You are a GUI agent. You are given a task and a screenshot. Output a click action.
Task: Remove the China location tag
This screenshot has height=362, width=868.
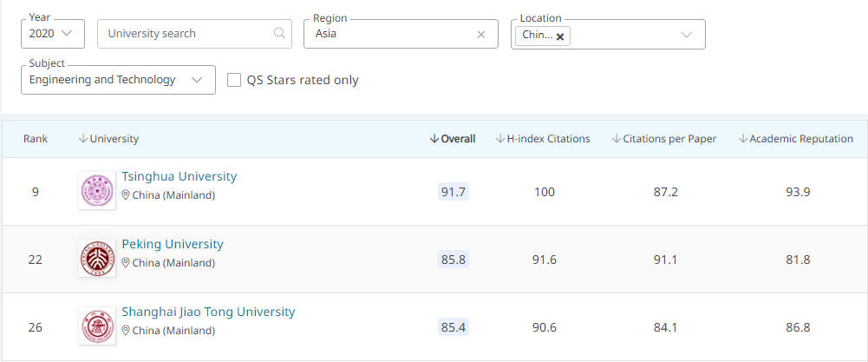pyautogui.click(x=560, y=36)
